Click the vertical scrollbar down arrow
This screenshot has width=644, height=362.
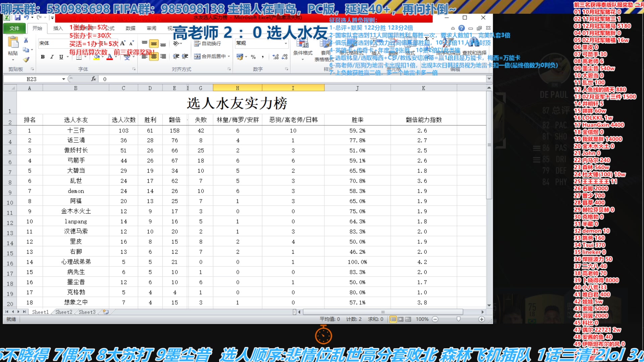click(x=489, y=305)
